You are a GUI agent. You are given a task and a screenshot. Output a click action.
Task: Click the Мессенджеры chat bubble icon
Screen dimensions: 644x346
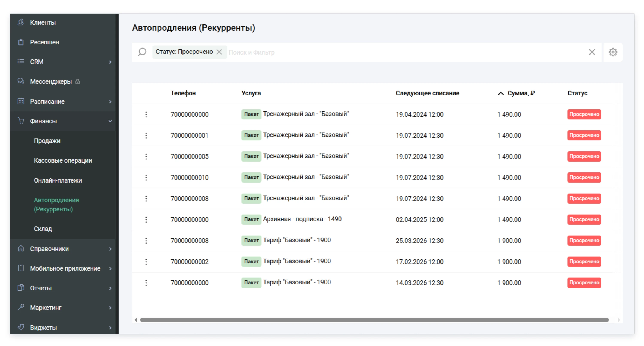(21, 81)
